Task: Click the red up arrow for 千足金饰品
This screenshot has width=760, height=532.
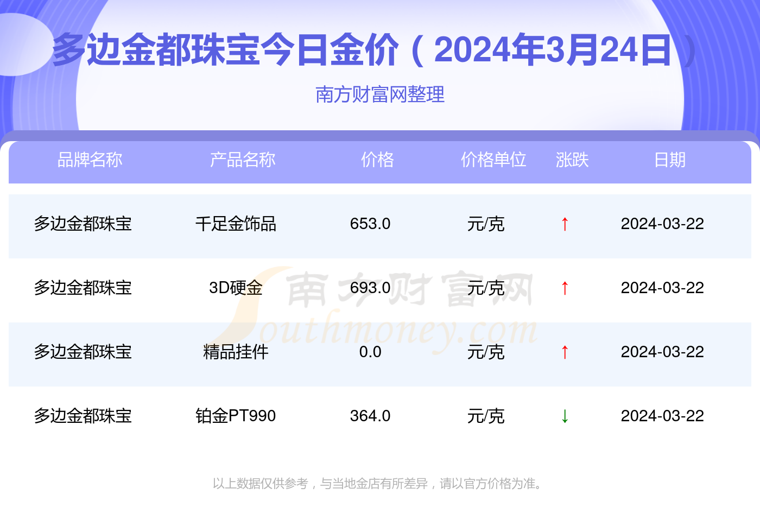Action: 565,224
